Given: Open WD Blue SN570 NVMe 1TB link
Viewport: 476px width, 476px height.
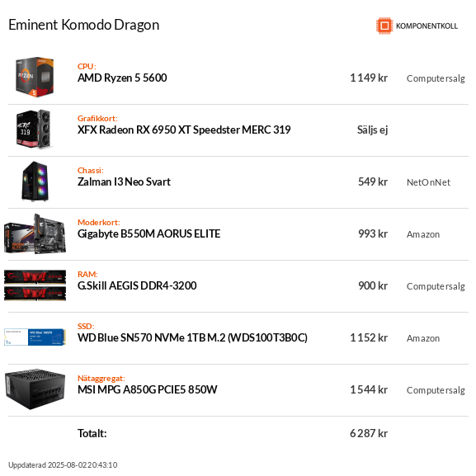Looking at the screenshot, I should (192, 337).
